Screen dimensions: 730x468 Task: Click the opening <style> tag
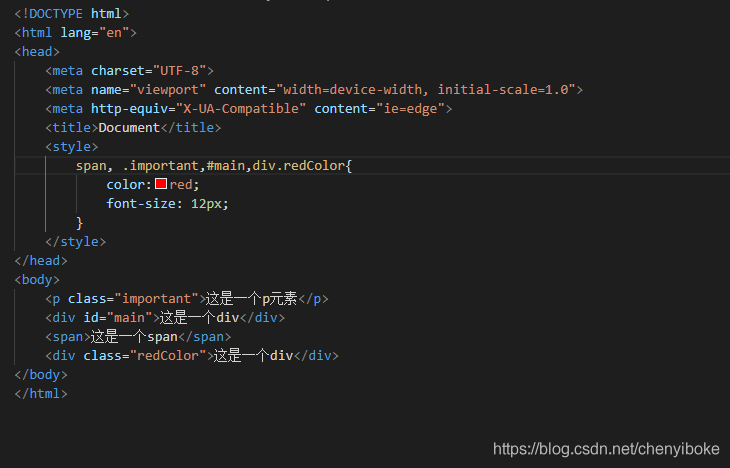pos(72,147)
